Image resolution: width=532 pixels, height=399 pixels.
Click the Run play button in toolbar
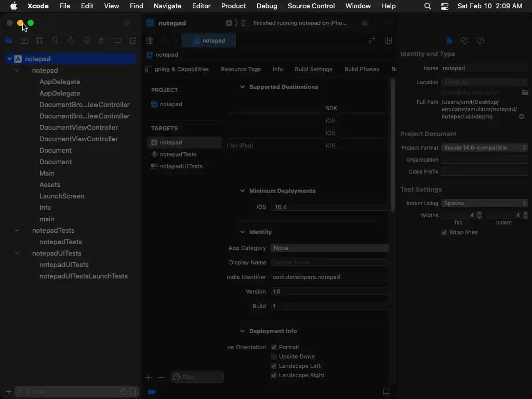(128, 23)
